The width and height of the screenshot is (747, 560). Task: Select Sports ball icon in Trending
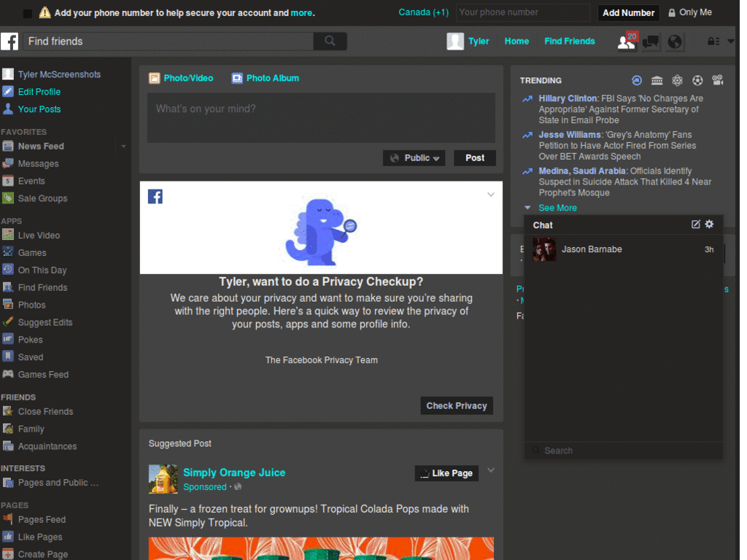pos(697,80)
